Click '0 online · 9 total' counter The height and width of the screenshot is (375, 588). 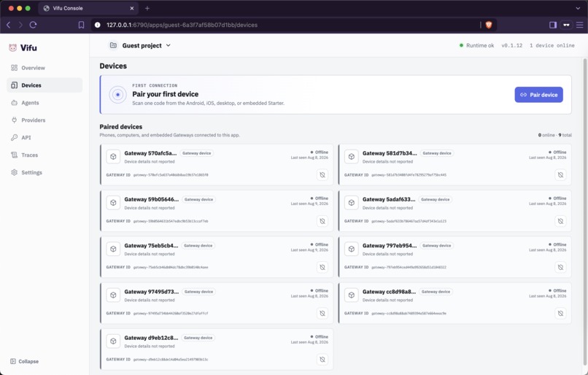tap(555, 135)
